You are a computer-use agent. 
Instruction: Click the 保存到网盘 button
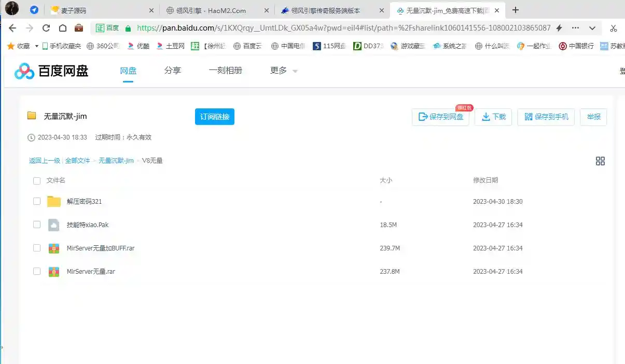[441, 117]
